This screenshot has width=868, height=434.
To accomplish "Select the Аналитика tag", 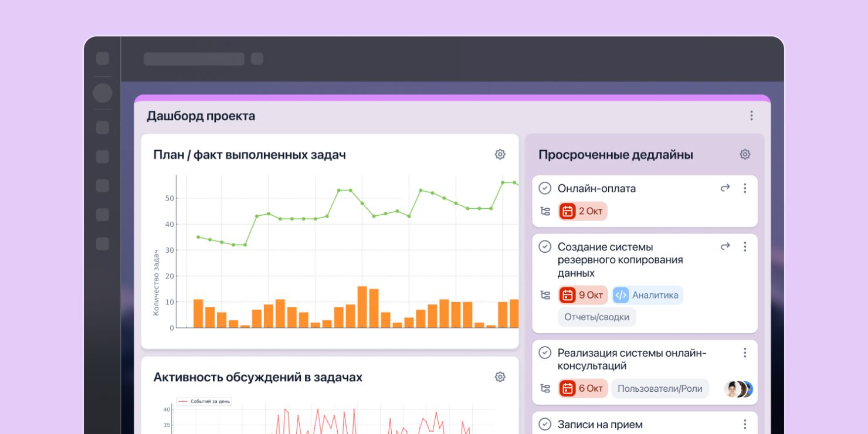I will (647, 295).
